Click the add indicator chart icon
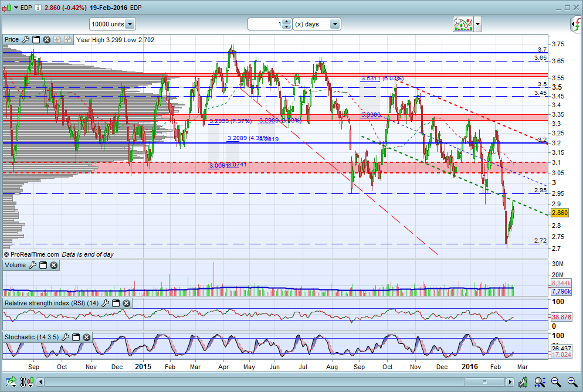Screen dimensions: 583x392 pos(462,24)
